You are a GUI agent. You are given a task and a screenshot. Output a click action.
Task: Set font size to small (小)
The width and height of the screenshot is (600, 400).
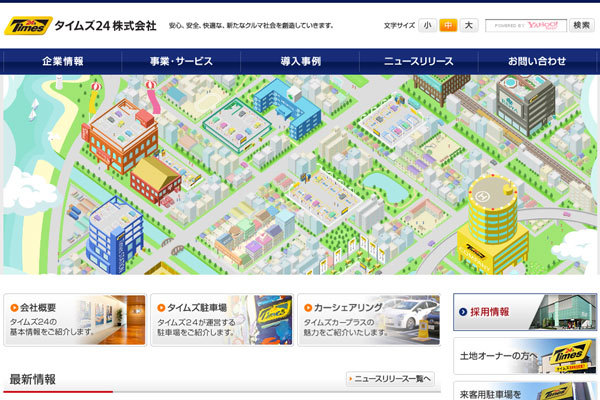[427, 25]
